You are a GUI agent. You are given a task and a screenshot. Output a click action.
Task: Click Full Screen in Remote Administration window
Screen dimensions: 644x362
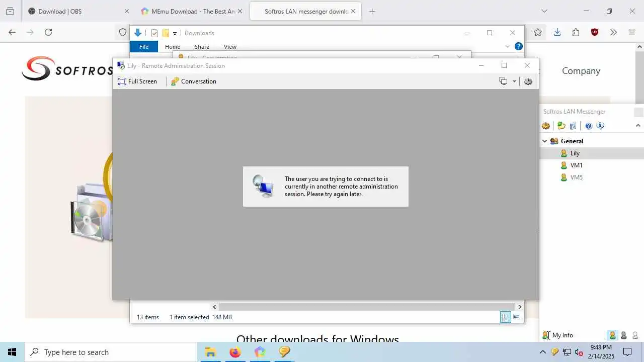137,81
